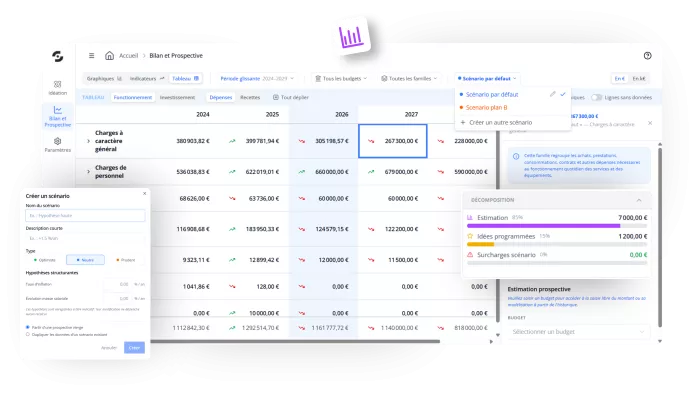
Task: Click Tout déplier label
Action: (295, 97)
